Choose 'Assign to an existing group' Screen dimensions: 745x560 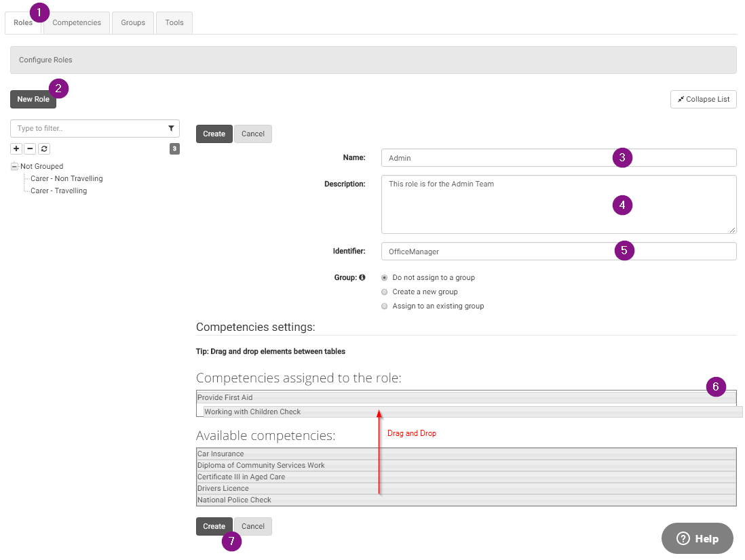tap(385, 306)
